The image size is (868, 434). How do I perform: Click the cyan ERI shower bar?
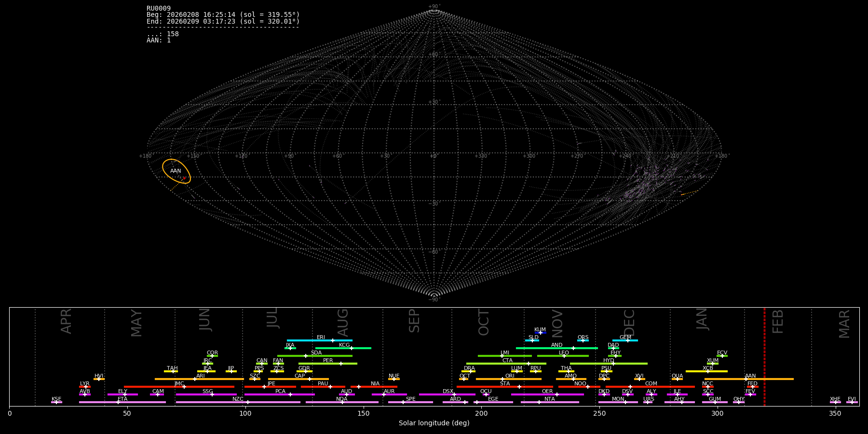click(x=320, y=340)
